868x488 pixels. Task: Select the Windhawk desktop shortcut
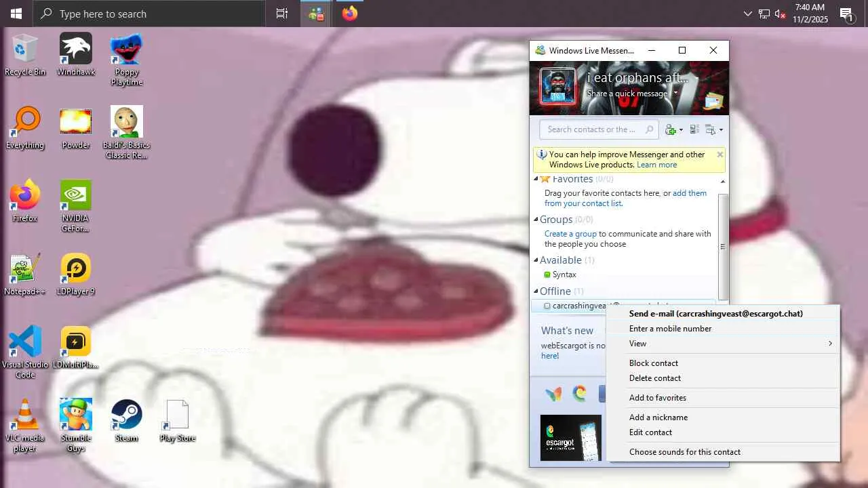(76, 55)
